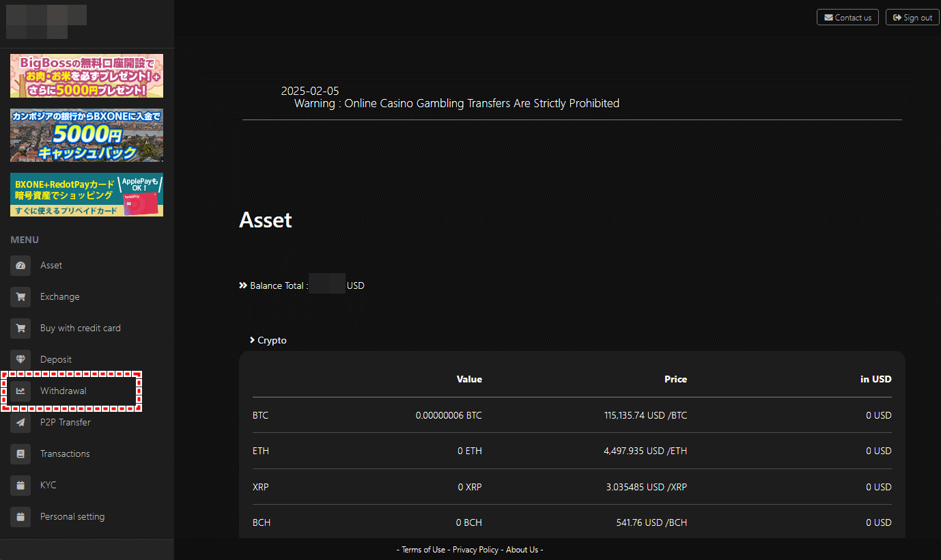The height and width of the screenshot is (560, 941).
Task: Collapse the Crypto section chevron
Action: point(252,340)
